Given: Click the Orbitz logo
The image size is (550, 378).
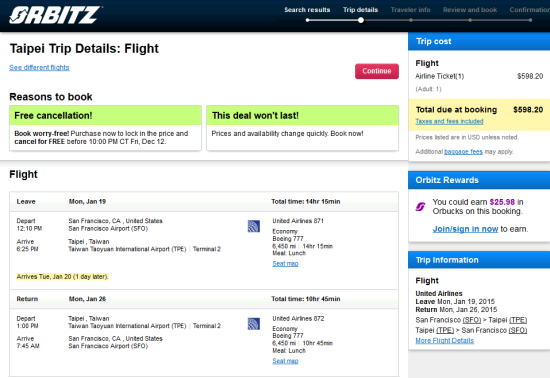Looking at the screenshot, I should coord(55,15).
